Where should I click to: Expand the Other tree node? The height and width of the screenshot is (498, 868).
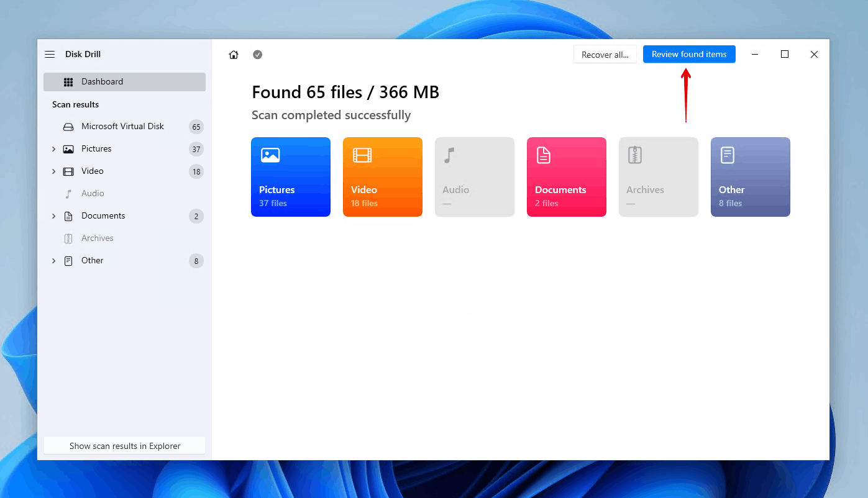pyautogui.click(x=53, y=261)
